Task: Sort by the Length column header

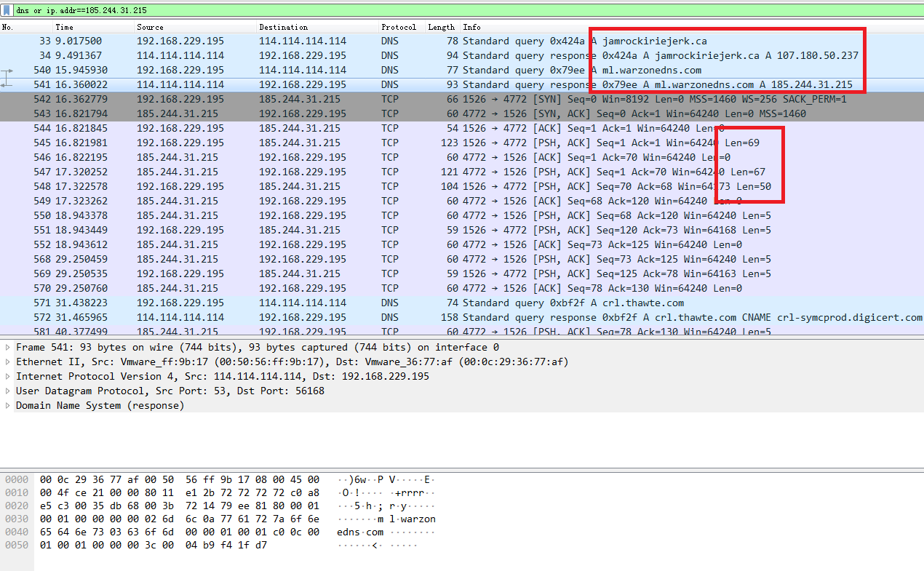Action: pyautogui.click(x=442, y=27)
